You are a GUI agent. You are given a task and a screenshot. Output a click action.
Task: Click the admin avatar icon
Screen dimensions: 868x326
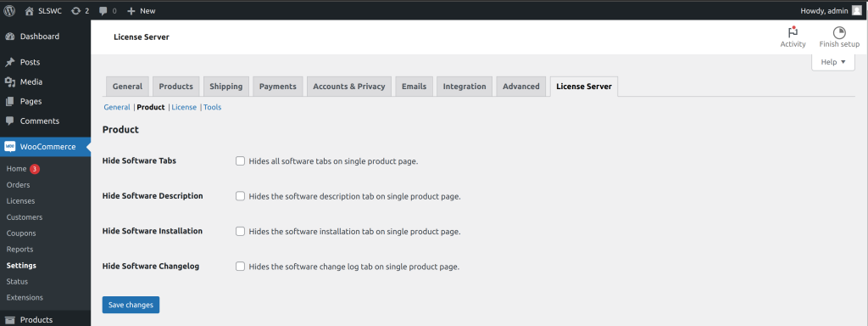[x=856, y=10]
